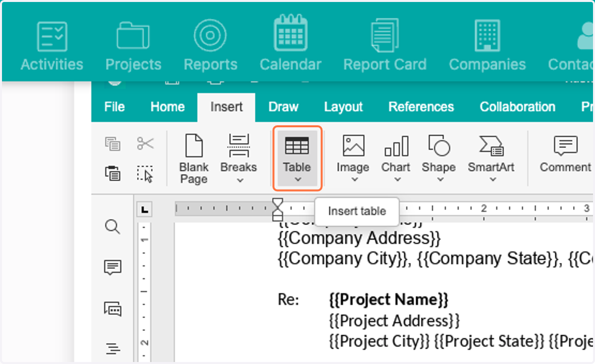The width and height of the screenshot is (595, 364).
Task: Click the {{Project Name}} placeholder
Action: coord(389,300)
